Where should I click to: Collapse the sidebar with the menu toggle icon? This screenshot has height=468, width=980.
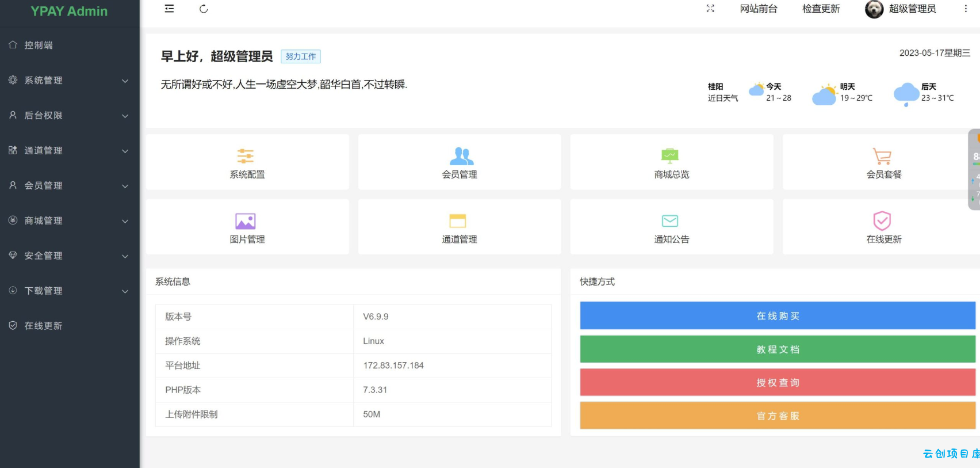tap(169, 9)
